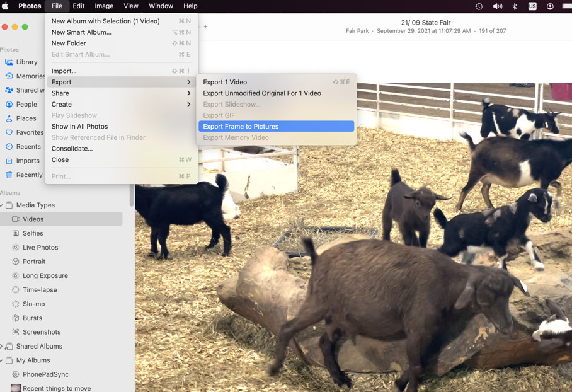This screenshot has height=392, width=572.
Task: Select Export 1 Video
Action: (225, 82)
